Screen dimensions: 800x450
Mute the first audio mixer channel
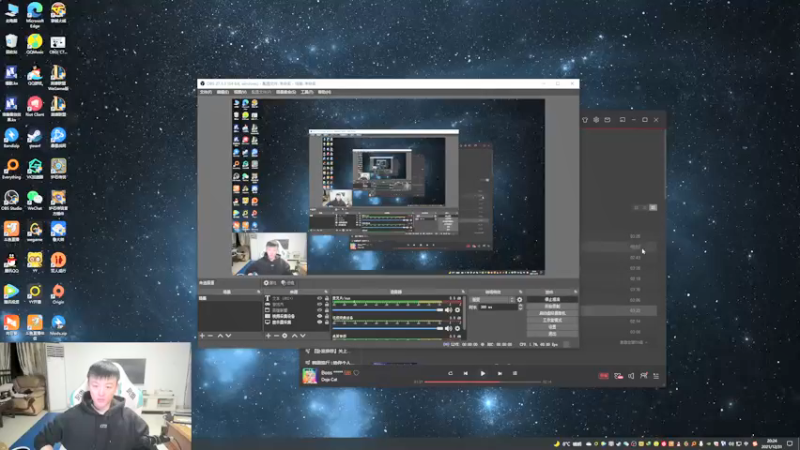pos(448,310)
